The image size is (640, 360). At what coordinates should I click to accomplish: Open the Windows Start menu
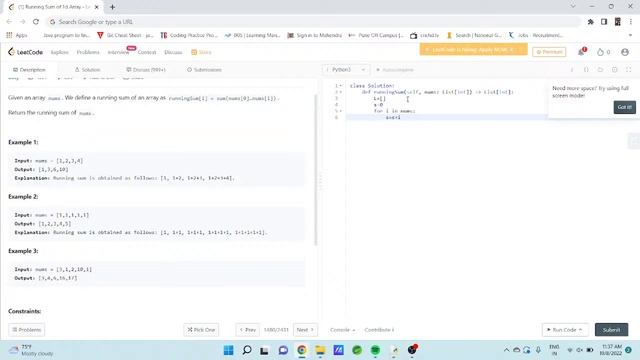pos(229,350)
